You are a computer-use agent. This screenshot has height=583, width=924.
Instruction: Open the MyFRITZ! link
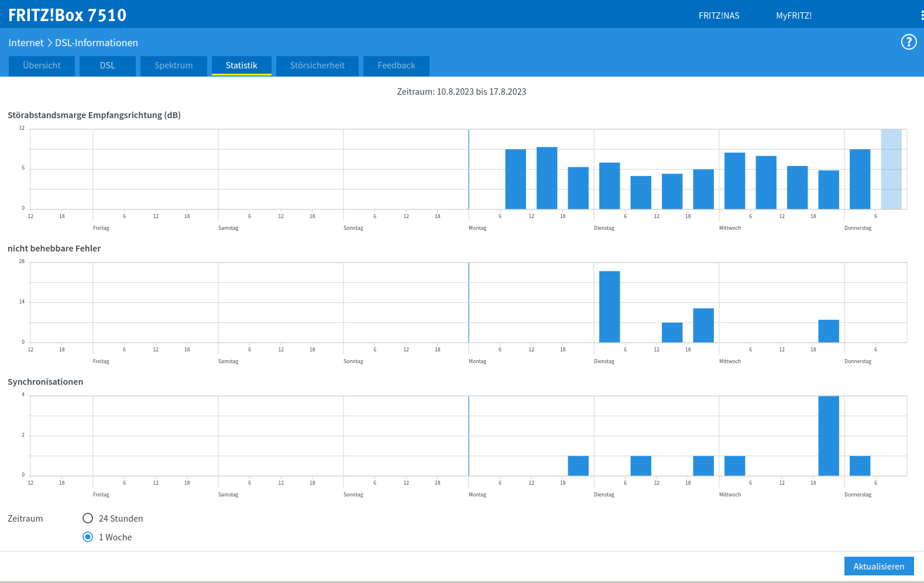794,16
